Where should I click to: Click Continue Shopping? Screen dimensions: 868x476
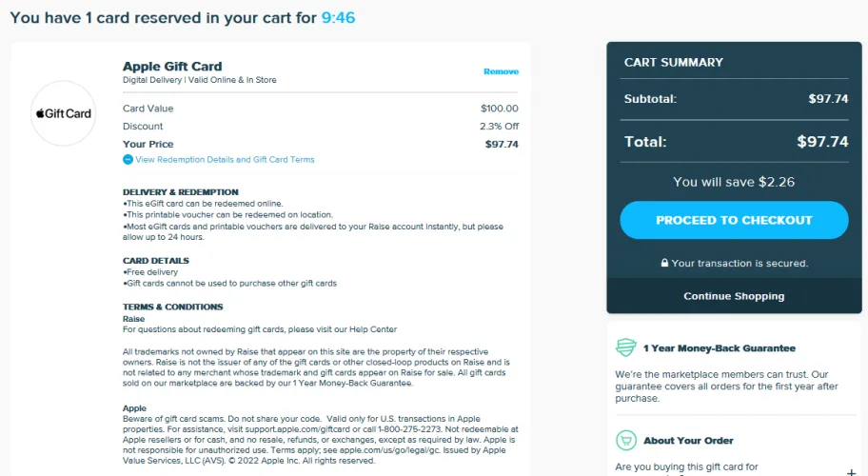(x=734, y=296)
